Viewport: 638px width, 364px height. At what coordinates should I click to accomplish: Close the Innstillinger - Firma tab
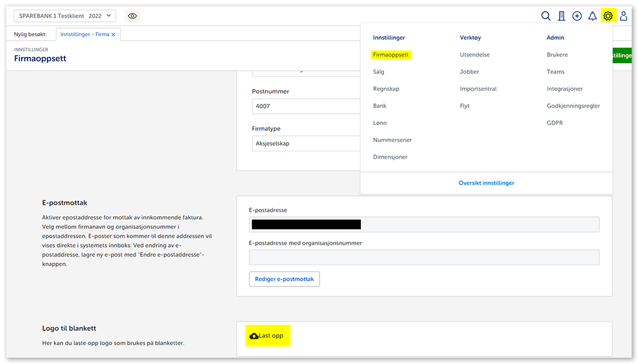pyautogui.click(x=113, y=35)
